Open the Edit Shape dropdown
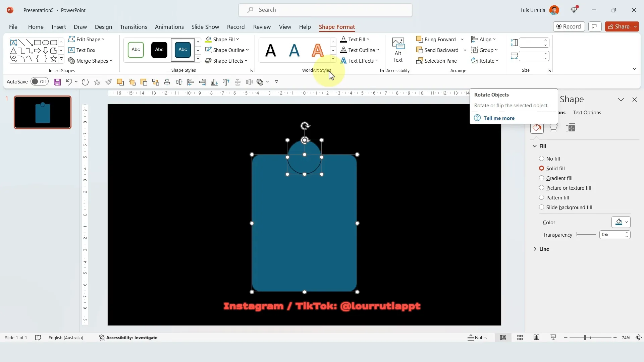This screenshot has height=362, width=644. coord(87,39)
